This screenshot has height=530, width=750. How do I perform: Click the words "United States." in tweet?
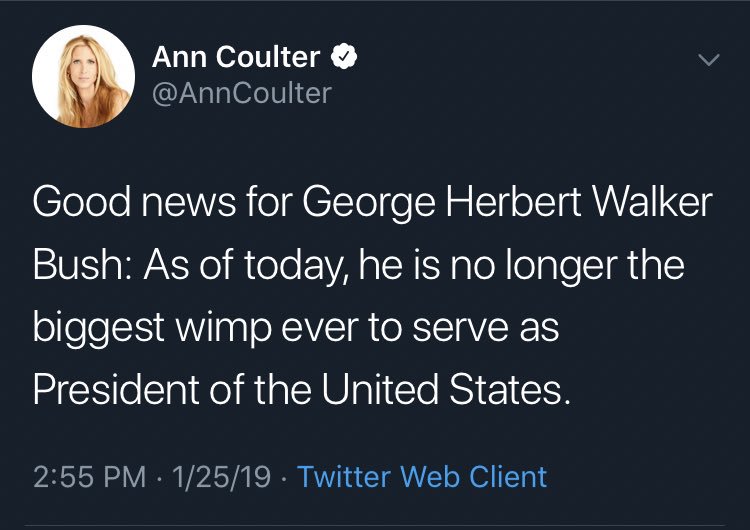click(446, 389)
